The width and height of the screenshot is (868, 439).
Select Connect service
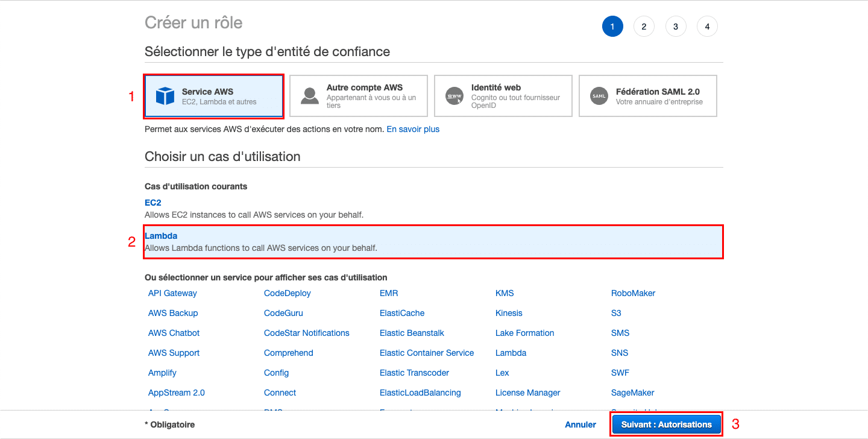pyautogui.click(x=280, y=393)
